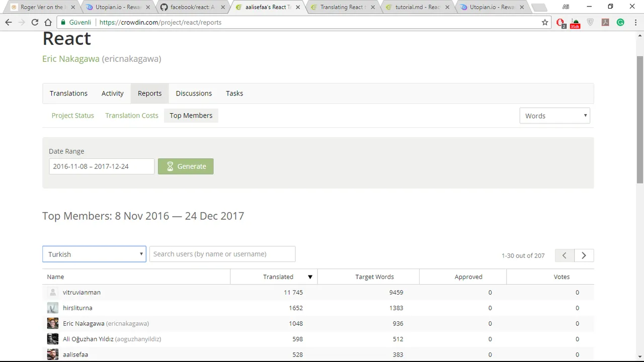Open the grey shield extension icon

[x=591, y=22]
